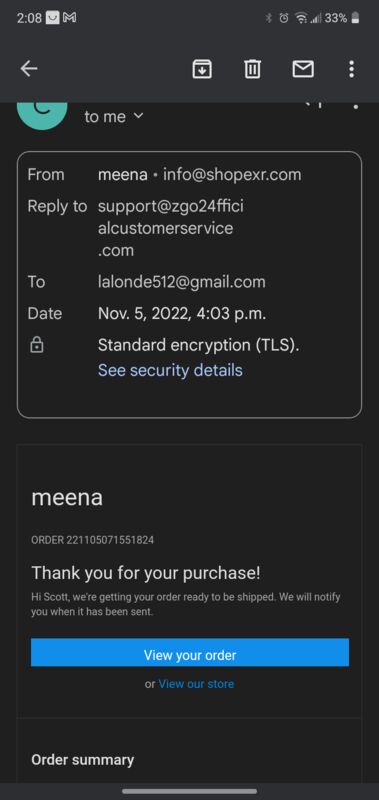Collapse the 'to me' details chevron

coord(138,116)
